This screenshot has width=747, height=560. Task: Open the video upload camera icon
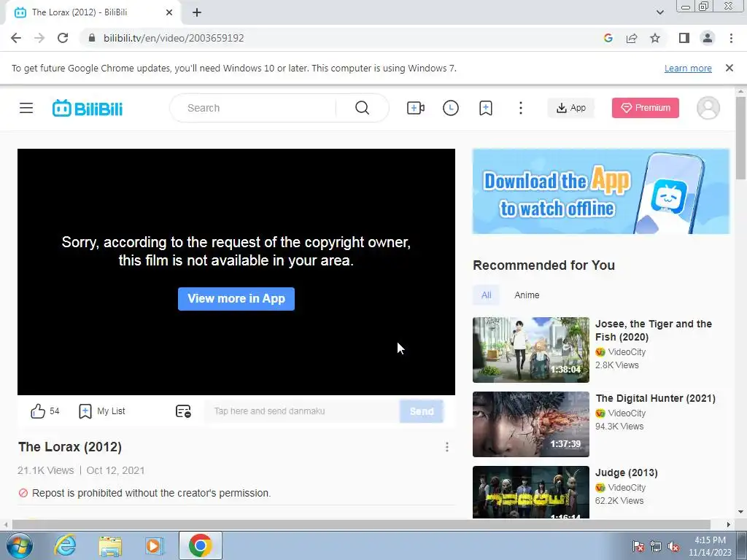415,108
